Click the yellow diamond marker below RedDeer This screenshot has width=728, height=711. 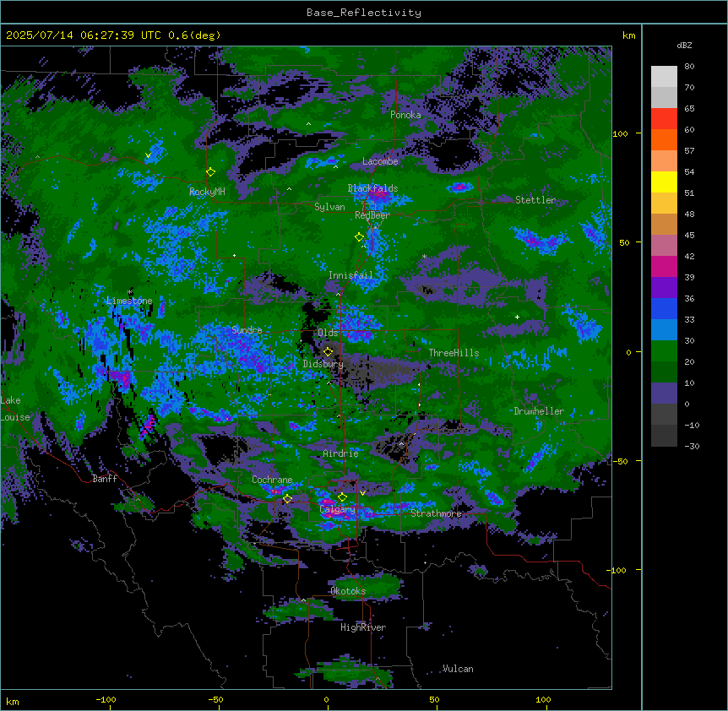(x=359, y=237)
